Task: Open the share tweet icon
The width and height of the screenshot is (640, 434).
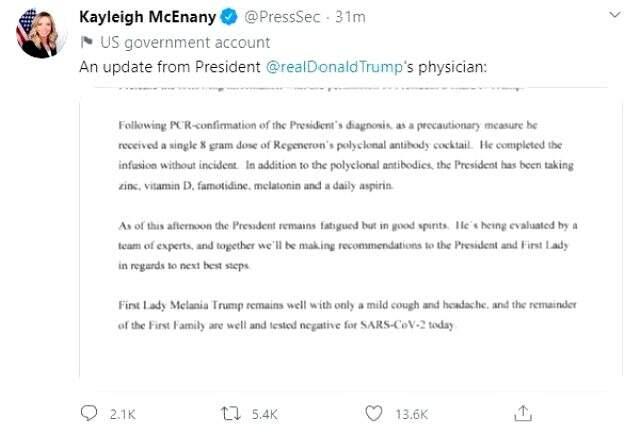Action: point(522,413)
